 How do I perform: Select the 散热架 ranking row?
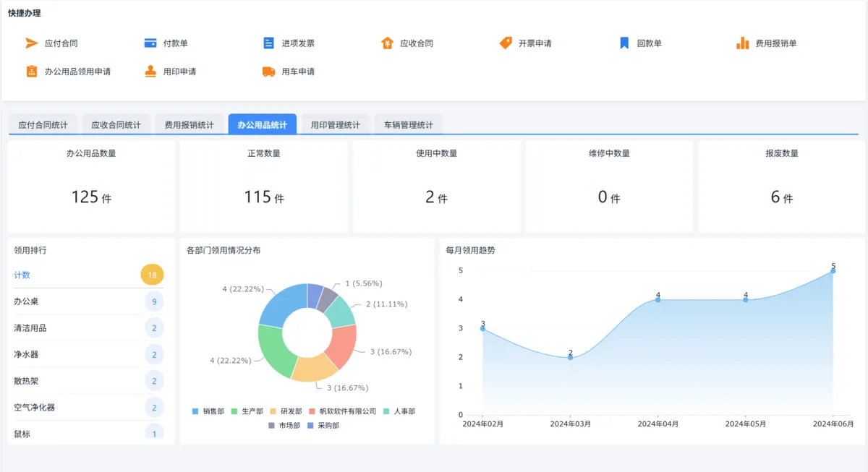tap(89, 381)
